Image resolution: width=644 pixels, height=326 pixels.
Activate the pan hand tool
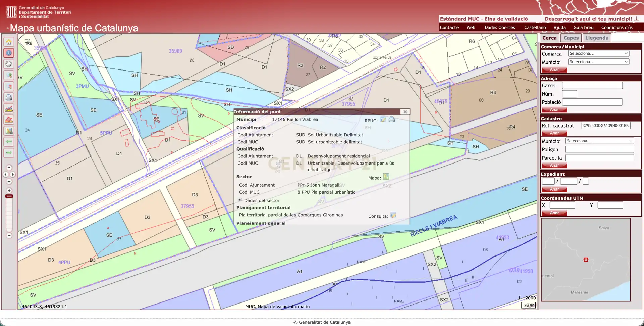[9, 64]
